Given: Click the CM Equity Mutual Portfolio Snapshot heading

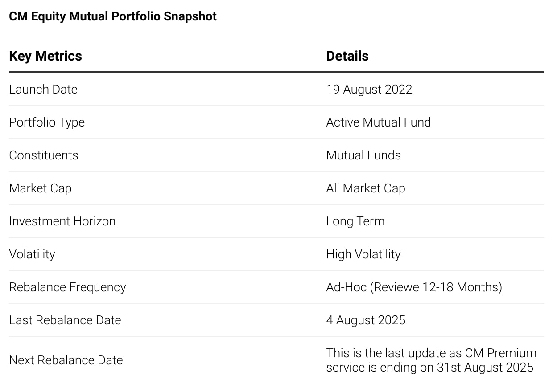Looking at the screenshot, I should (x=113, y=16).
